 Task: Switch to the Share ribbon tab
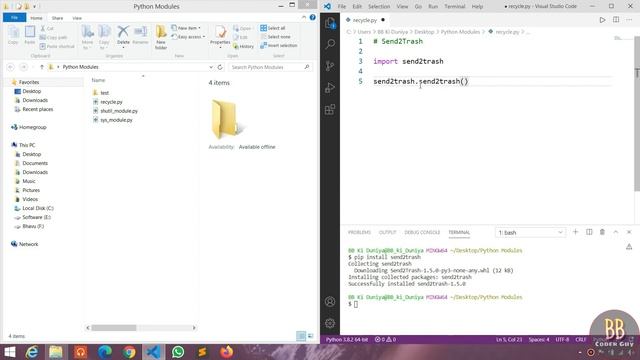click(57, 18)
